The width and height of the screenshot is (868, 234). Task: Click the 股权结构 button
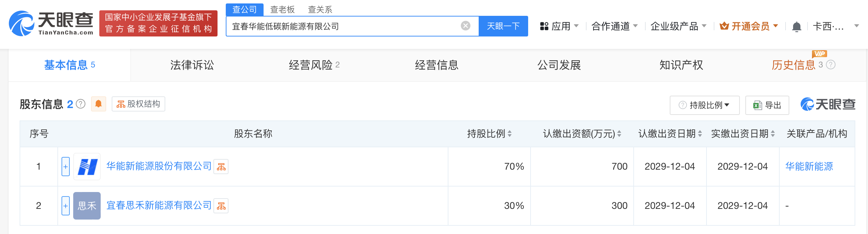(x=138, y=104)
